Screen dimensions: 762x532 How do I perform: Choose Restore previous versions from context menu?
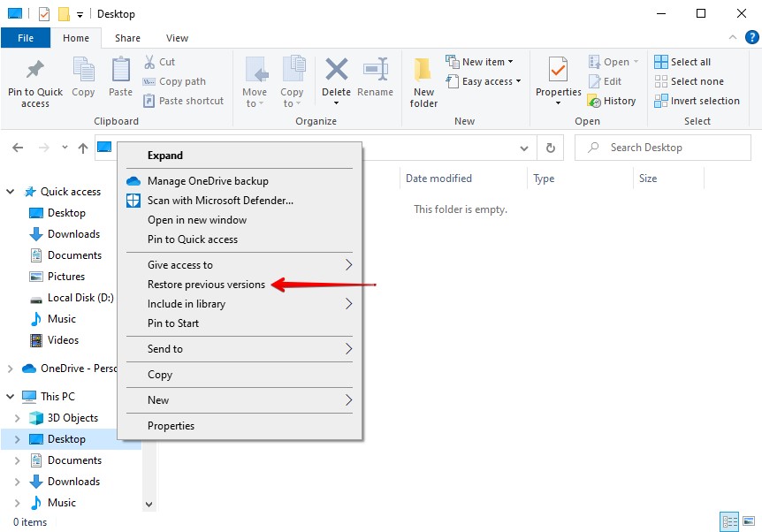(206, 285)
